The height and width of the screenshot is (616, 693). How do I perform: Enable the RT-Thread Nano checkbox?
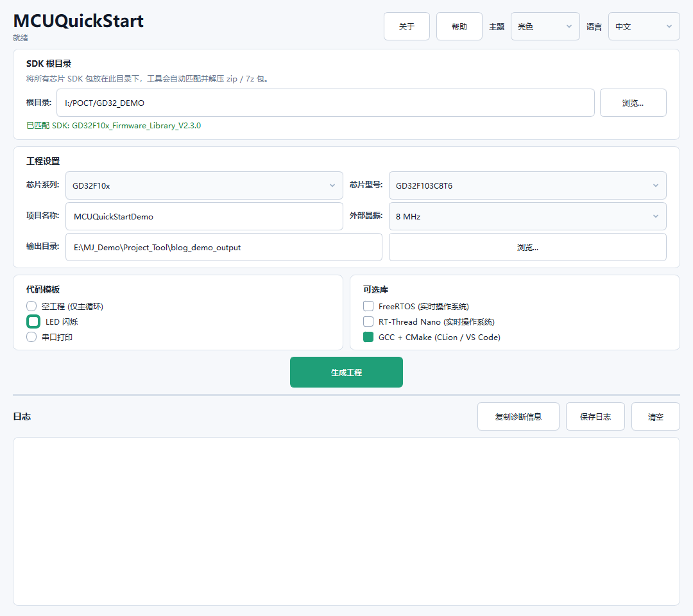(368, 321)
